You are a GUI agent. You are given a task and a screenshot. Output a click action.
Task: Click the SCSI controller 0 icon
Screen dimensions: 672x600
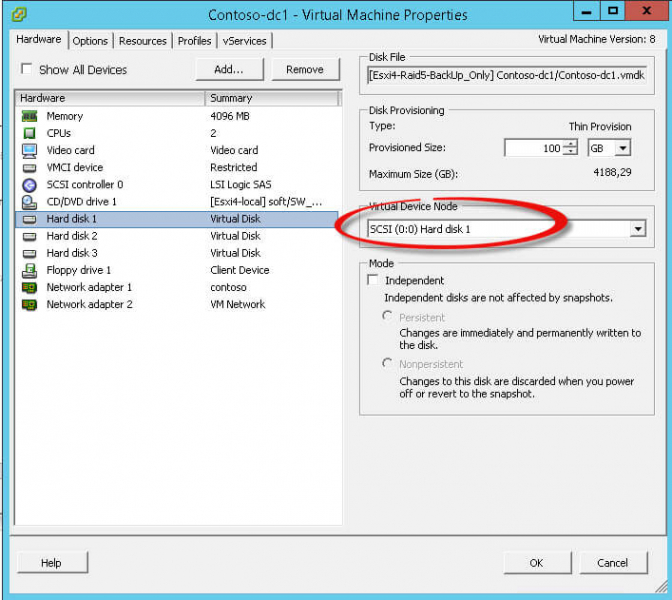[29, 185]
